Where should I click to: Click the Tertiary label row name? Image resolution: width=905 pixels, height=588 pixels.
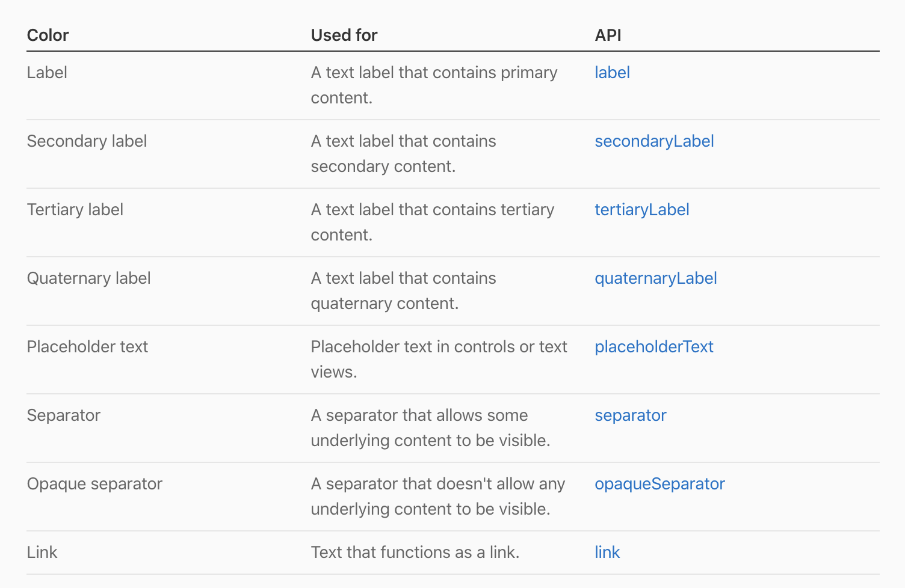75,210
